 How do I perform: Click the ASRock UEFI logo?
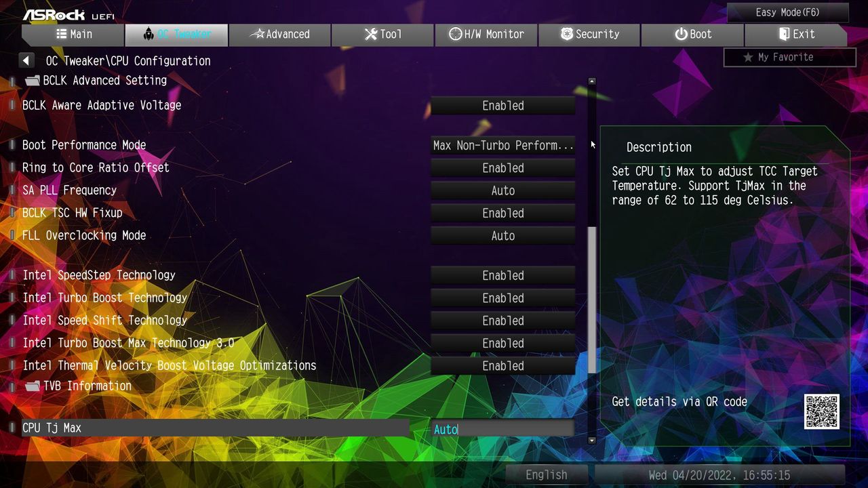(68, 14)
